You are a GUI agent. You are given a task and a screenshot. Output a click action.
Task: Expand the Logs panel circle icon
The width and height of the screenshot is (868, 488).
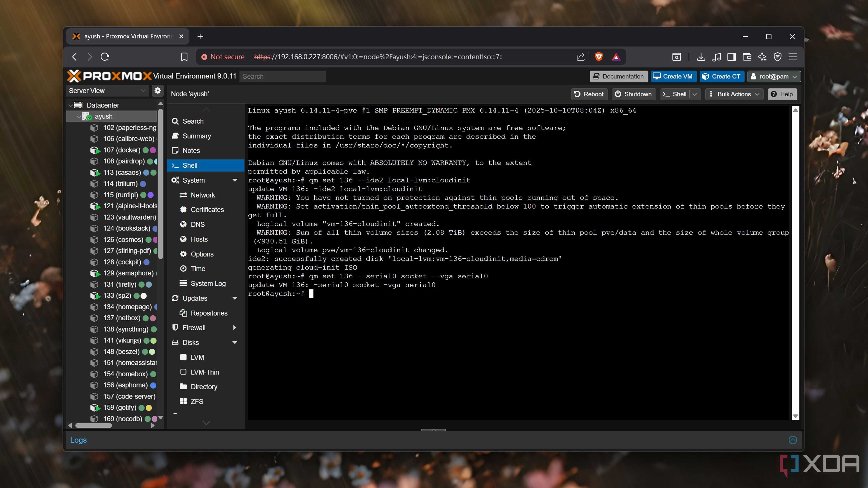click(793, 440)
